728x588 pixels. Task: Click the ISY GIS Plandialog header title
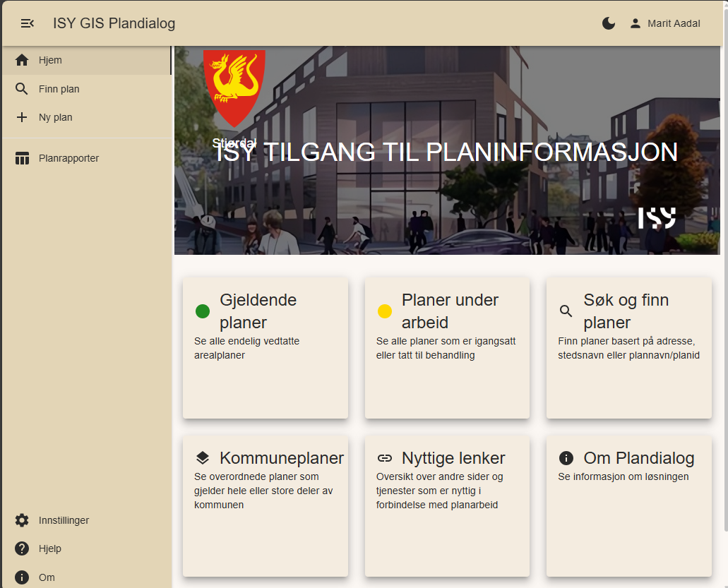(x=114, y=23)
